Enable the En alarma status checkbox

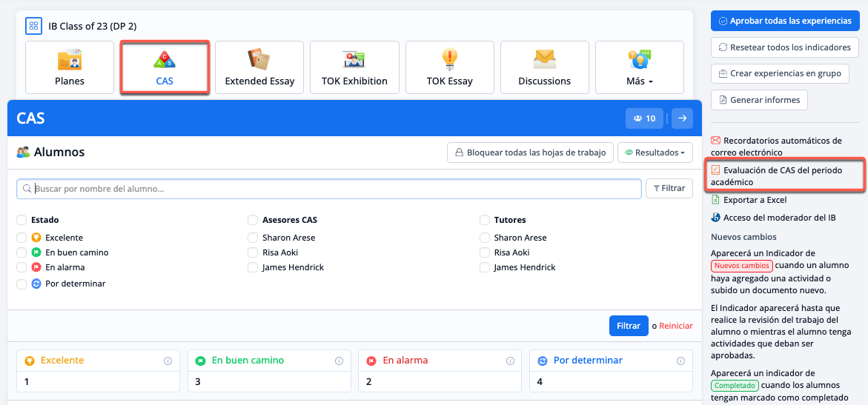click(x=21, y=267)
